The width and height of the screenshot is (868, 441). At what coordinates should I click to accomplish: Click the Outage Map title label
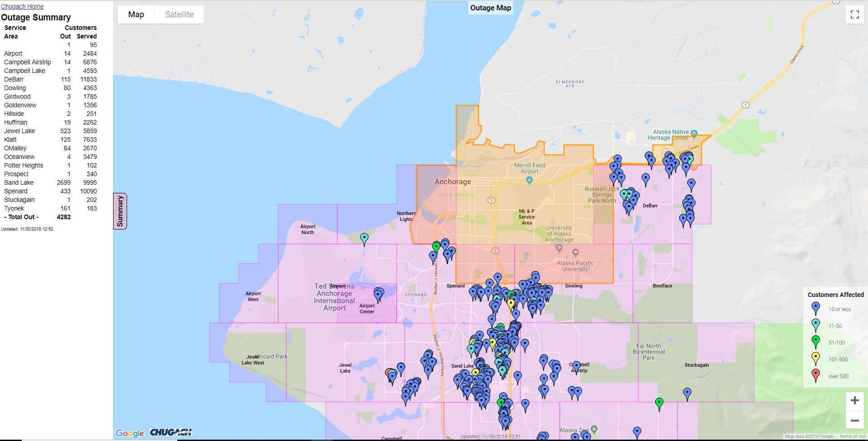click(x=491, y=8)
